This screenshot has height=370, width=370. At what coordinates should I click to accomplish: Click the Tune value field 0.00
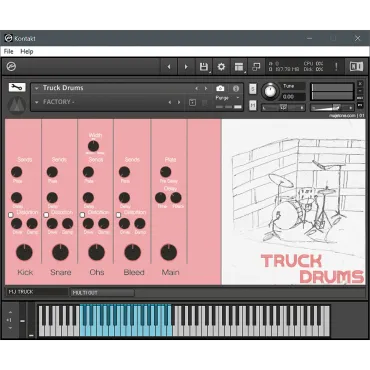point(293,97)
